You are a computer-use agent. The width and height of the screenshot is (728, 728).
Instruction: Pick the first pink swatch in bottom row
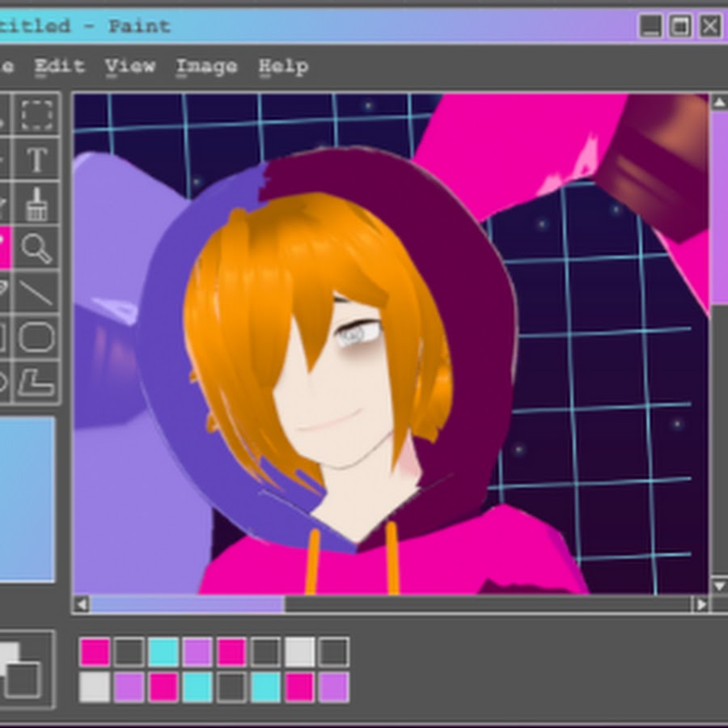click(163, 687)
